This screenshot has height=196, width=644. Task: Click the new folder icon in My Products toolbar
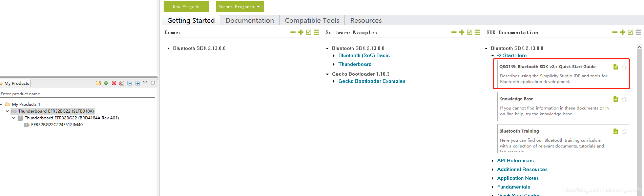98,83
